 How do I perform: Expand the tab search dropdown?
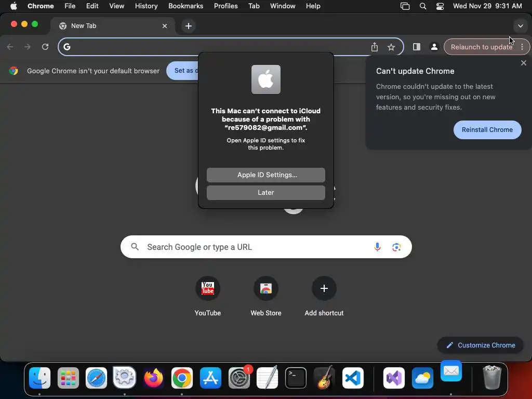coord(520,26)
